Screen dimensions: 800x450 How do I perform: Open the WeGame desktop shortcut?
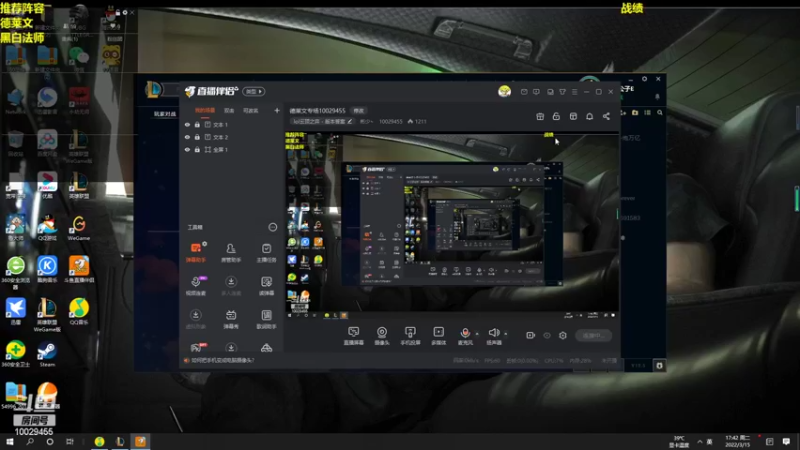click(x=79, y=228)
